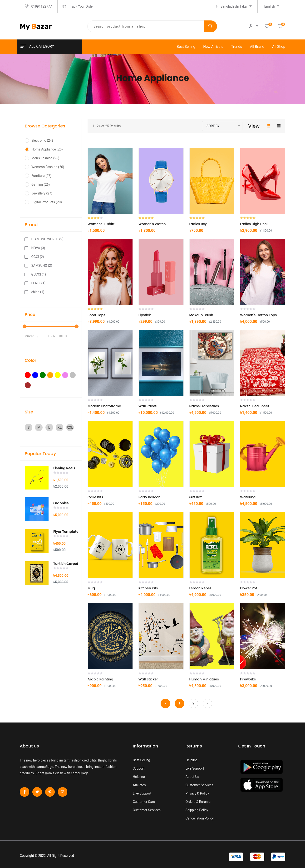The image size is (305, 868).
Task: Open the Facebook icon in footer
Action: coord(25,792)
